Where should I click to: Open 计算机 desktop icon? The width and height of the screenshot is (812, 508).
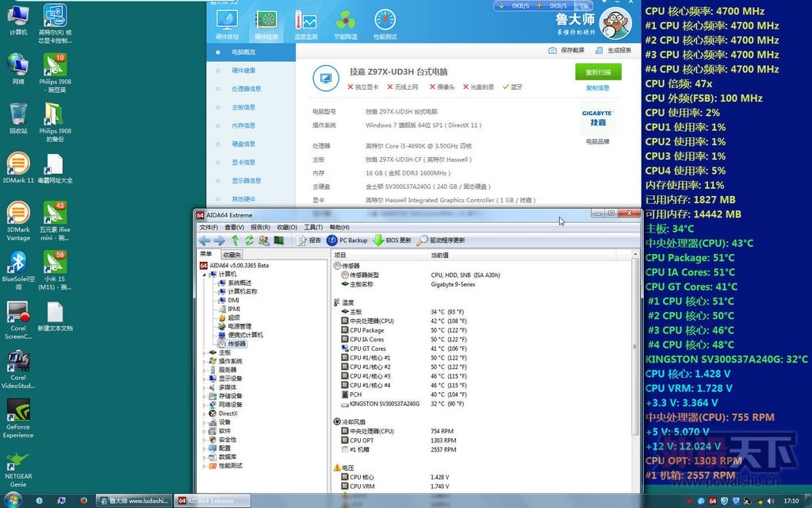(18, 20)
